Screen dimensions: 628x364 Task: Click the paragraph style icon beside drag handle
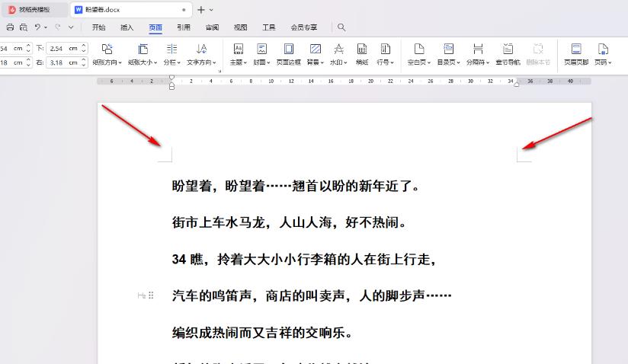(x=142, y=295)
